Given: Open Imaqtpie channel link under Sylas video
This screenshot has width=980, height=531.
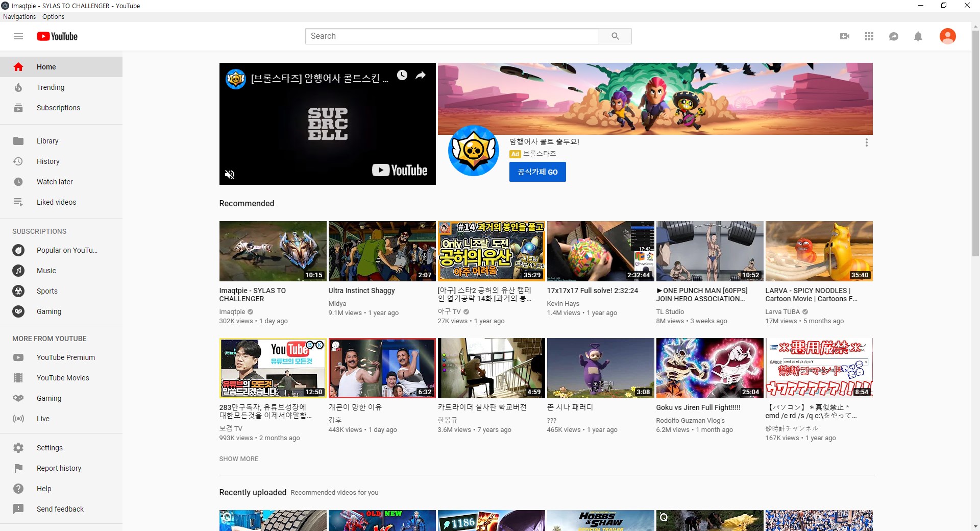Looking at the screenshot, I should pos(232,312).
